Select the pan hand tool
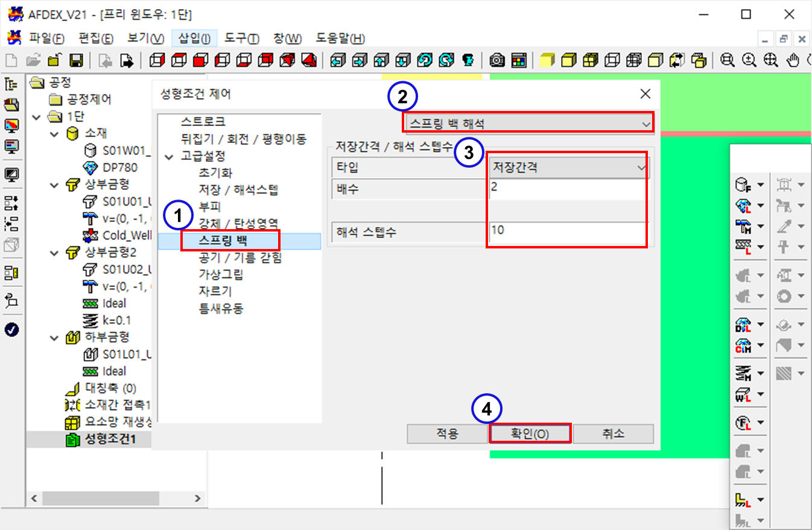Image resolution: width=812 pixels, height=530 pixels. click(x=794, y=60)
